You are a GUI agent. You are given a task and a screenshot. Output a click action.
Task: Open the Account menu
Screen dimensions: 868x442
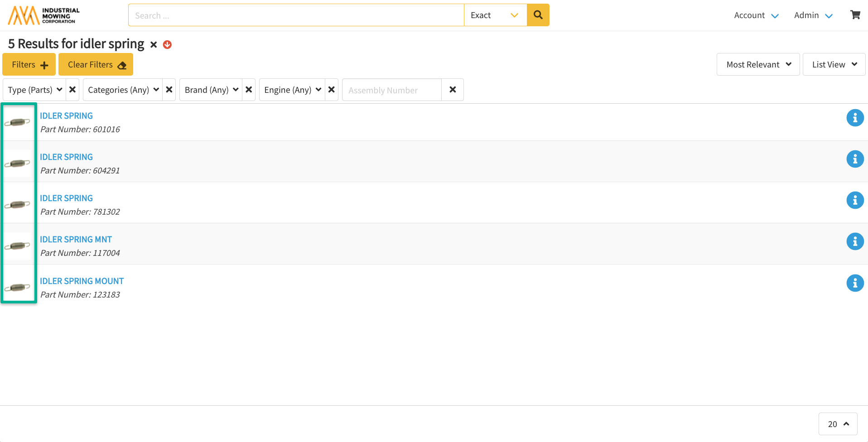756,15
